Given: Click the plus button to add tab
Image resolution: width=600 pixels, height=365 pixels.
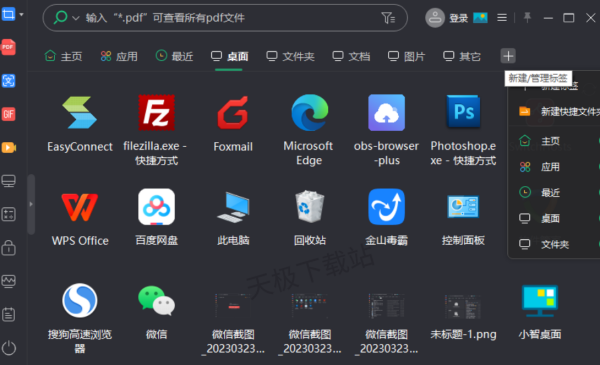Looking at the screenshot, I should point(508,56).
